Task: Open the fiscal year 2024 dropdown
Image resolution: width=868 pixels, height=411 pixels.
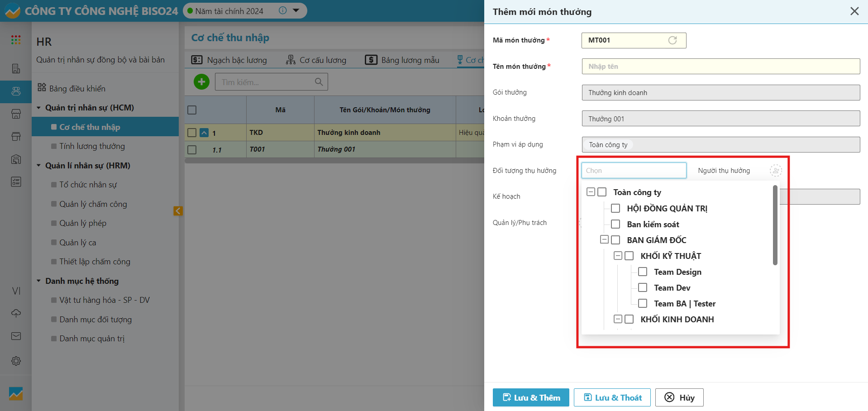Action: point(296,10)
